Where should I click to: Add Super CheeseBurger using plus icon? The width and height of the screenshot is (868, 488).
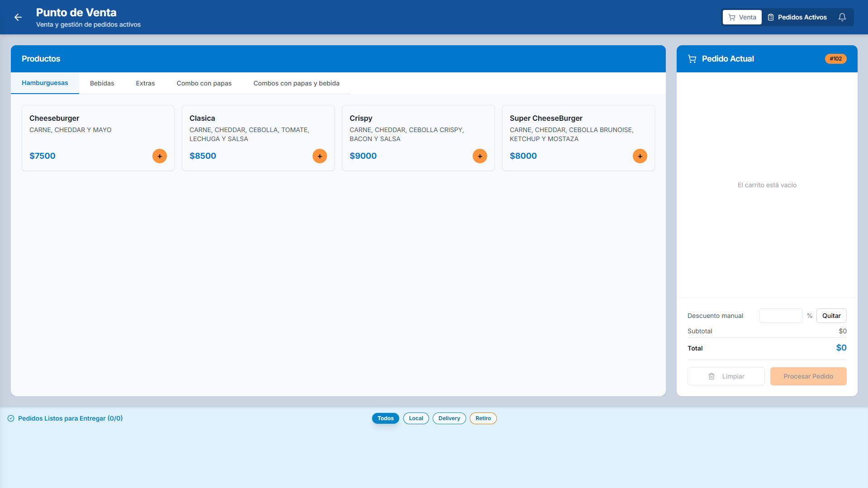640,156
